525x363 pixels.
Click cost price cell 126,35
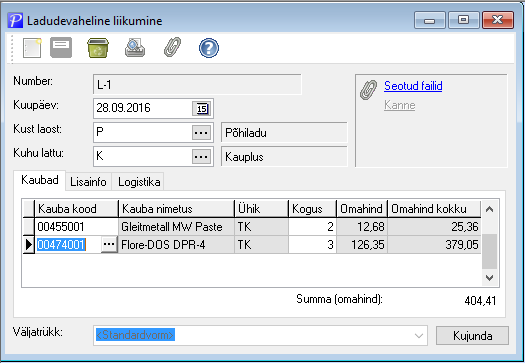(x=362, y=245)
